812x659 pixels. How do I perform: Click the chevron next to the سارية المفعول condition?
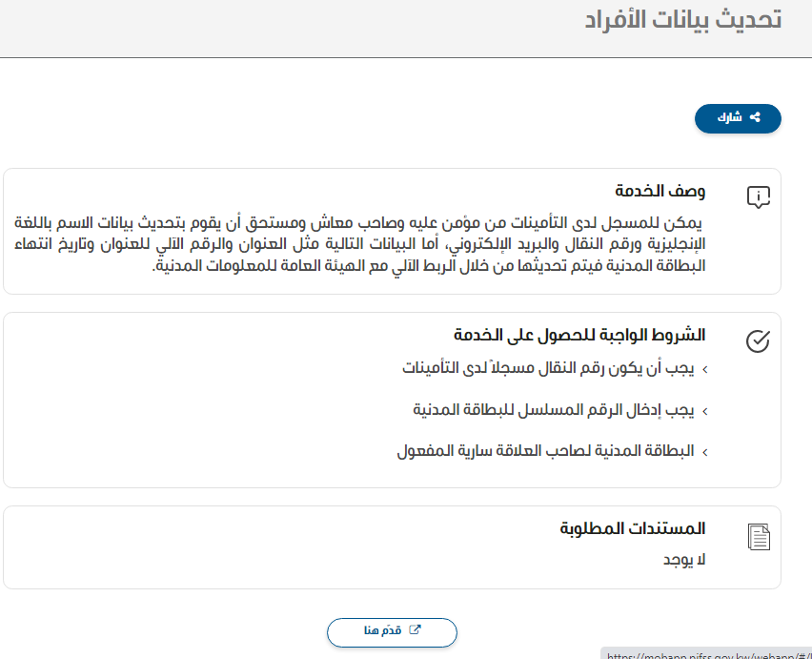(x=704, y=452)
